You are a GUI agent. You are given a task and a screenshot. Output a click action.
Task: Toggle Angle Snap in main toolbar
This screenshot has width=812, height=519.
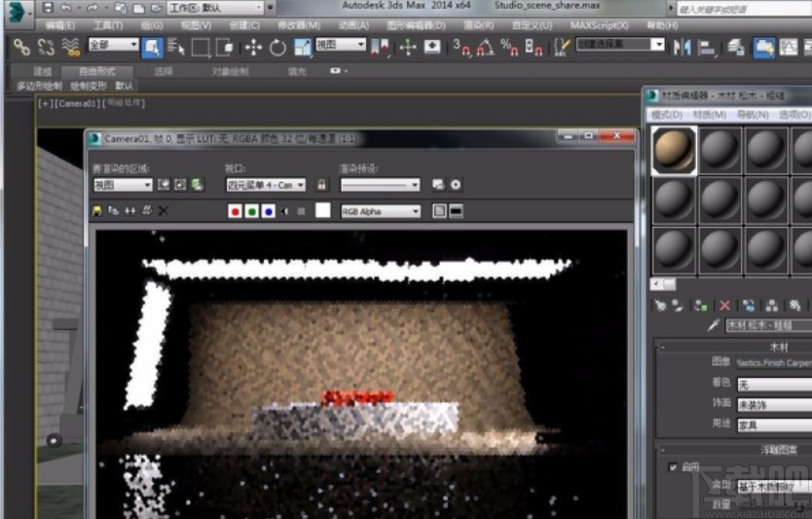click(x=485, y=47)
